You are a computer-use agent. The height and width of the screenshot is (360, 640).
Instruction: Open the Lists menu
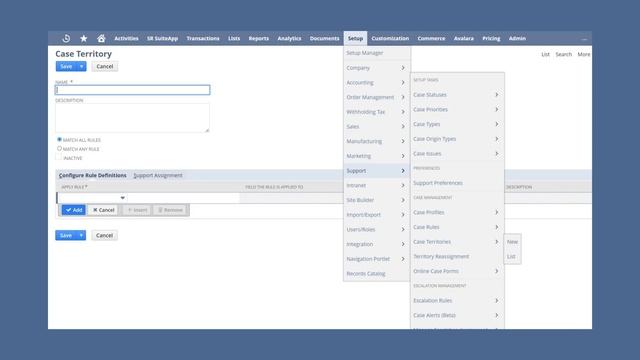[x=234, y=38]
